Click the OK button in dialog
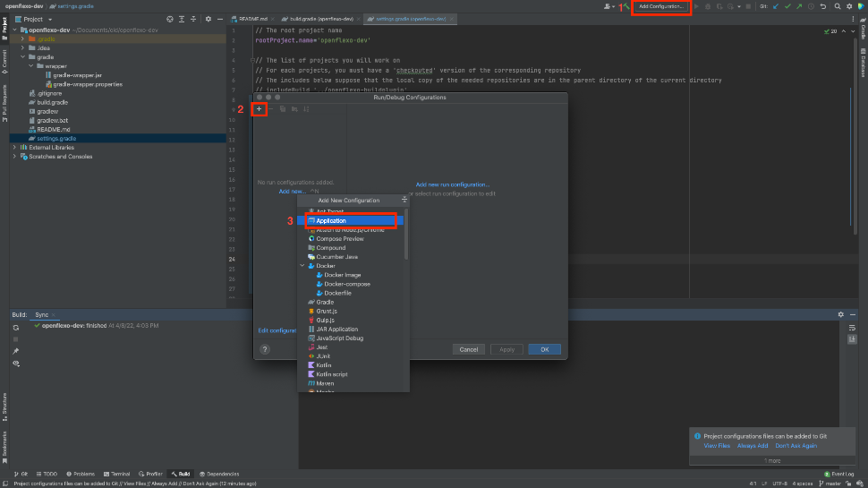Viewport: 868px width, 488px height. coord(545,349)
